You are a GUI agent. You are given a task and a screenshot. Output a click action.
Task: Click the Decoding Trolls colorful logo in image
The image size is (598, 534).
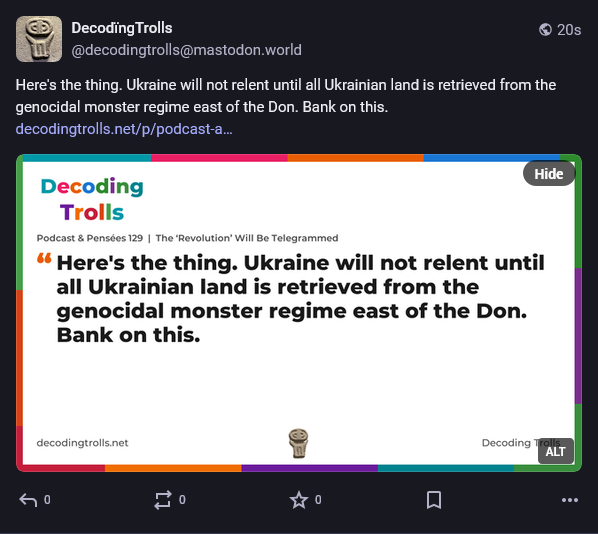pos(92,199)
